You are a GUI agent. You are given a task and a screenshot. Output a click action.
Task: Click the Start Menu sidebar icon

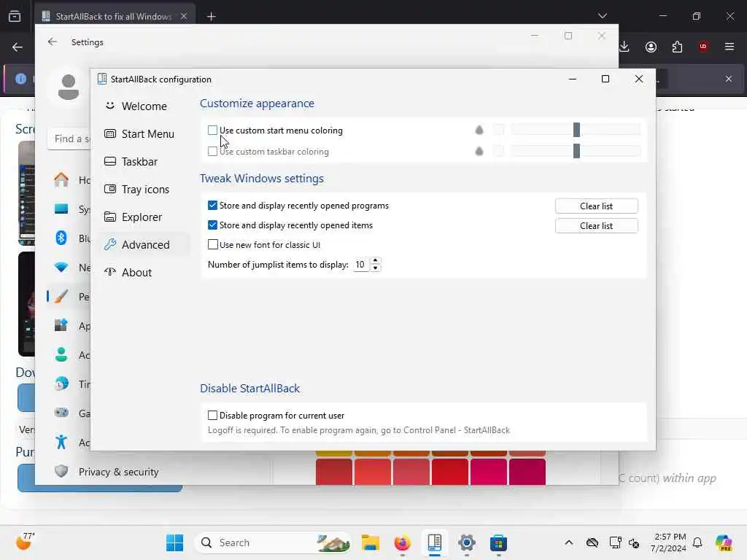tap(110, 134)
